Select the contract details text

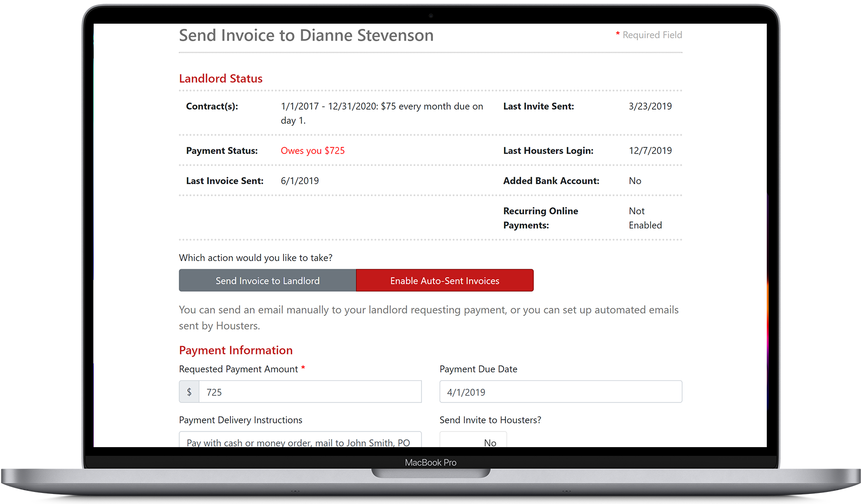coord(382,113)
